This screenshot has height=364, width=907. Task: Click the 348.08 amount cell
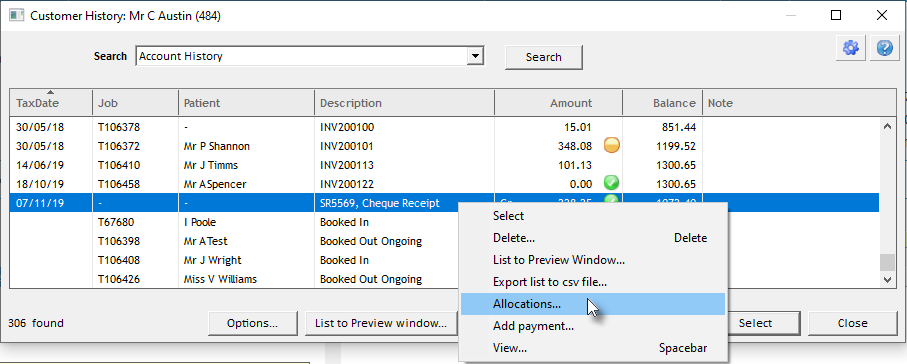[x=575, y=146]
